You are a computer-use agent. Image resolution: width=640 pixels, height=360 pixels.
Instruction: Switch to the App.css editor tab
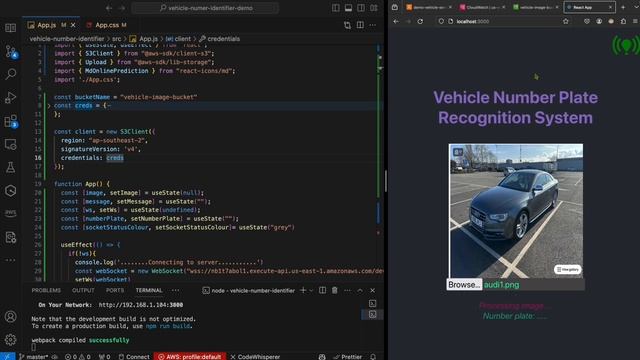(107, 25)
